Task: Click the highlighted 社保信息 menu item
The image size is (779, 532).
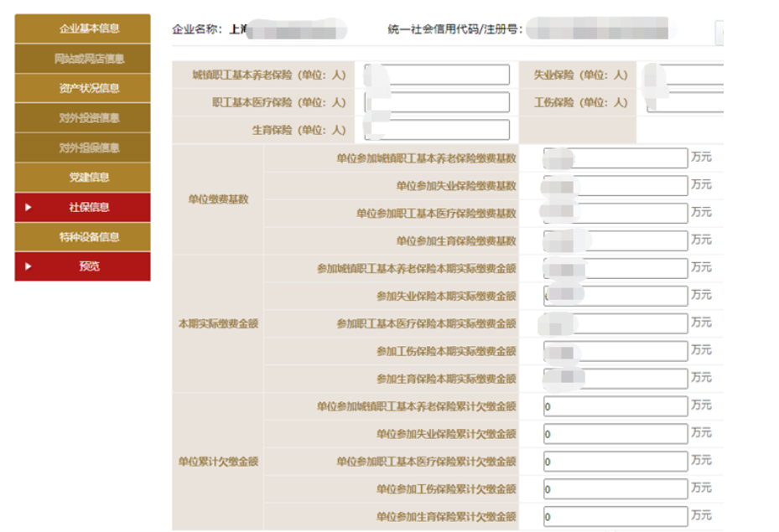Action: (82, 207)
